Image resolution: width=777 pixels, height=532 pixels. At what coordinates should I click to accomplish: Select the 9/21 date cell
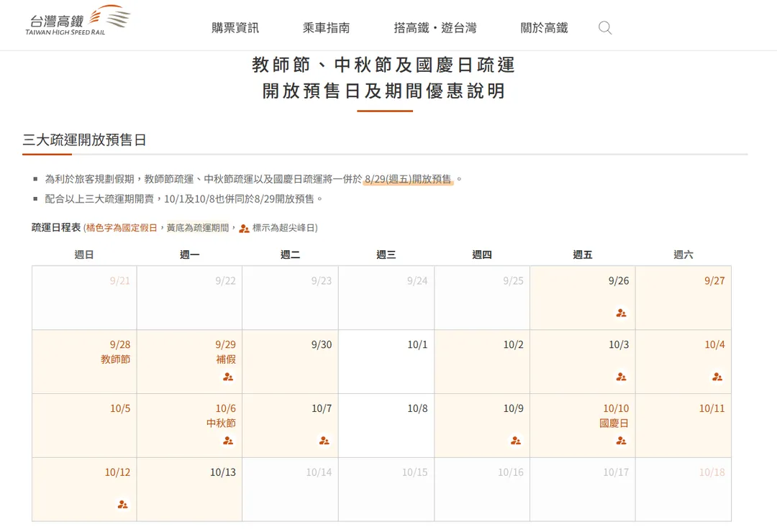(84, 298)
